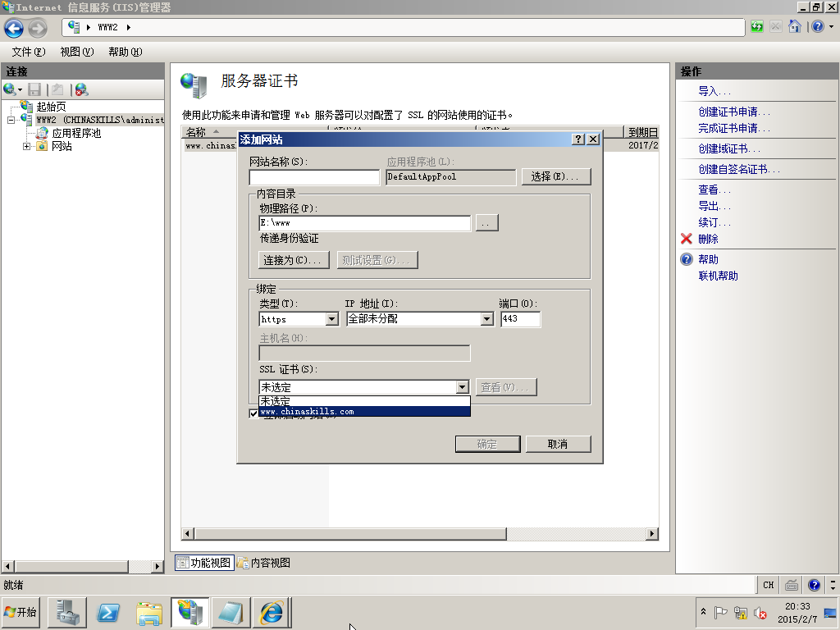Viewport: 840px width, 630px height.
Task: Click the network tray icon
Action: (x=741, y=612)
